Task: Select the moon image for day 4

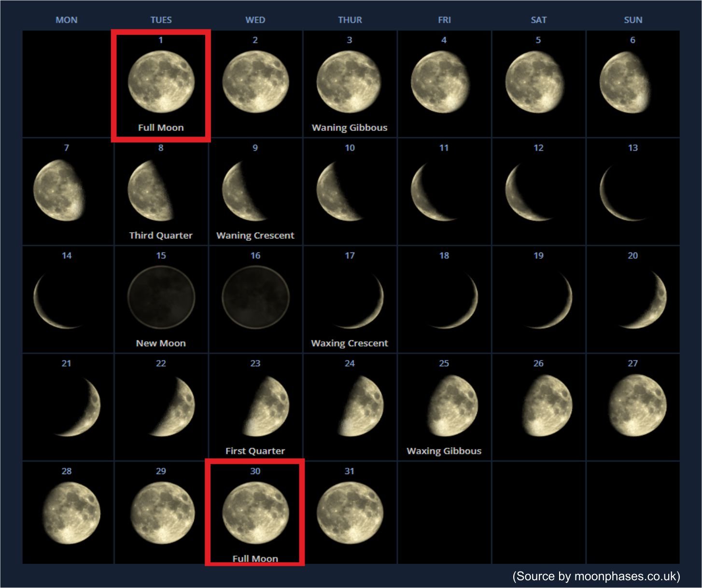Action: (x=441, y=82)
